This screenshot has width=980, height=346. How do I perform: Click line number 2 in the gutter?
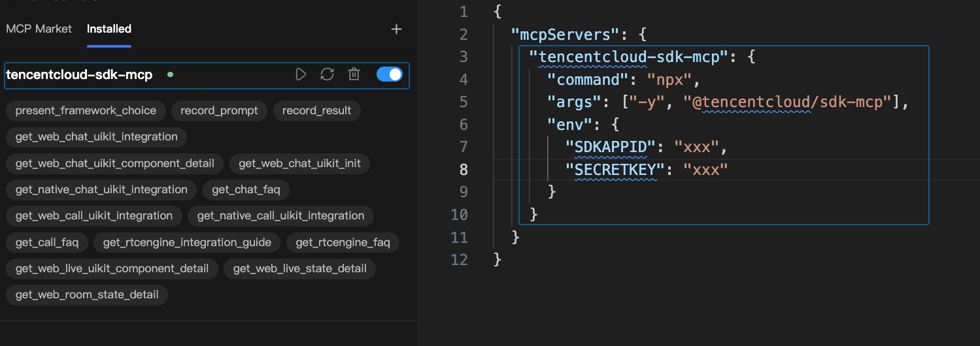464,34
